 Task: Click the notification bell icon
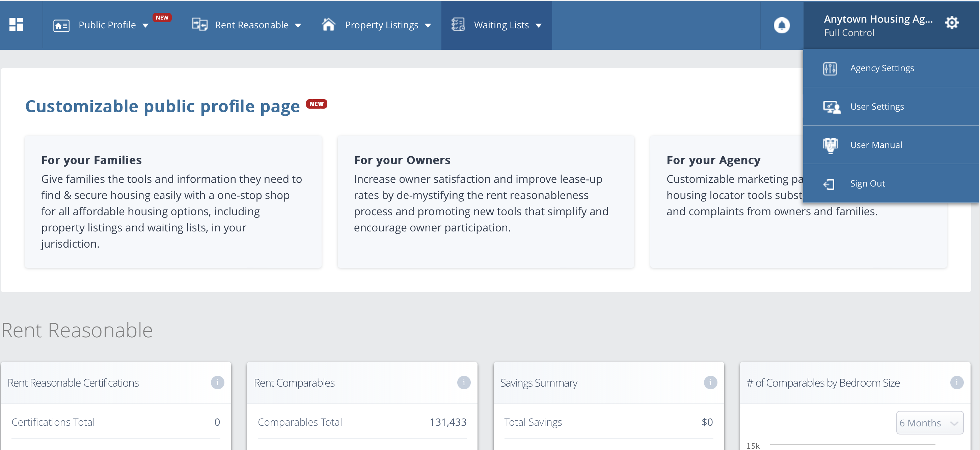(x=782, y=25)
